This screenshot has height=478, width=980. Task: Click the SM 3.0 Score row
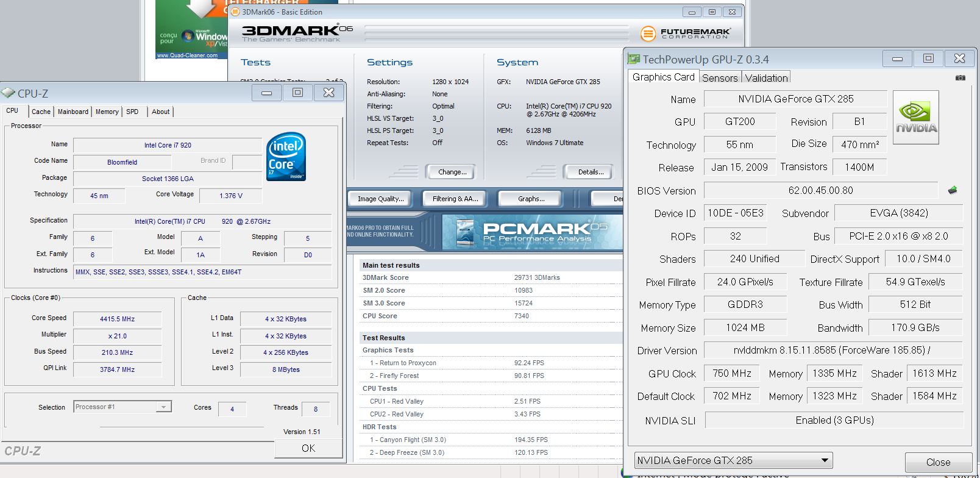click(x=491, y=303)
